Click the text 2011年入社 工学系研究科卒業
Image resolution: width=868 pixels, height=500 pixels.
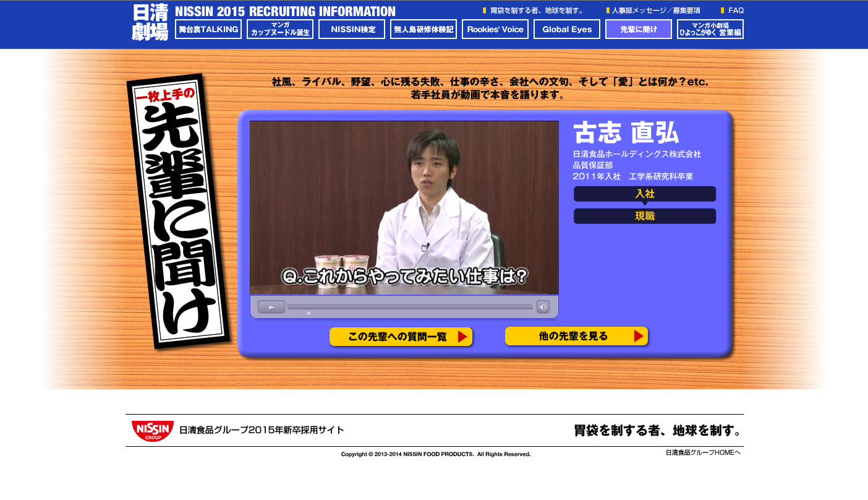(x=633, y=176)
